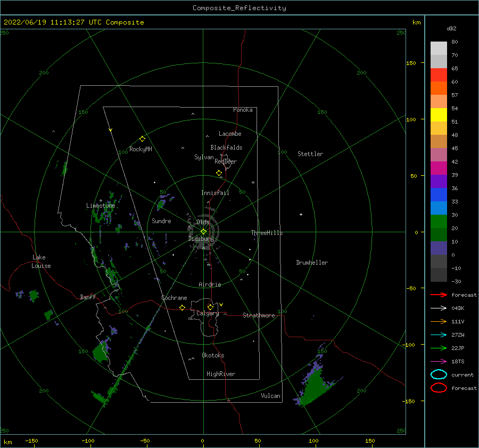Click the Lacombe label
Image resolution: width=479 pixels, height=448 pixels.
point(230,134)
